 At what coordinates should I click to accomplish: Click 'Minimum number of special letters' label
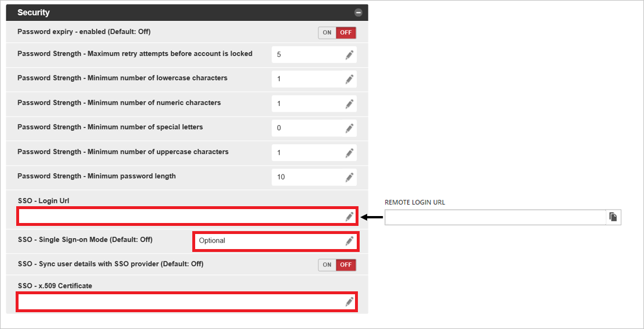tap(110, 127)
